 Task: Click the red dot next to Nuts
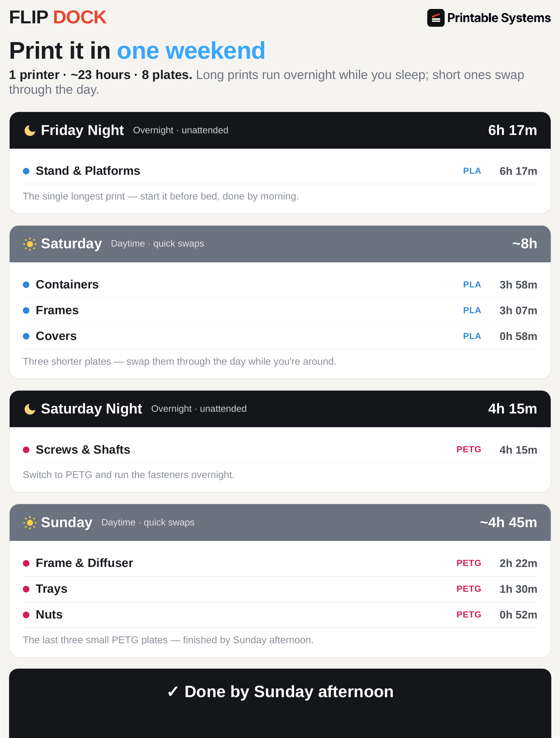(x=26, y=615)
